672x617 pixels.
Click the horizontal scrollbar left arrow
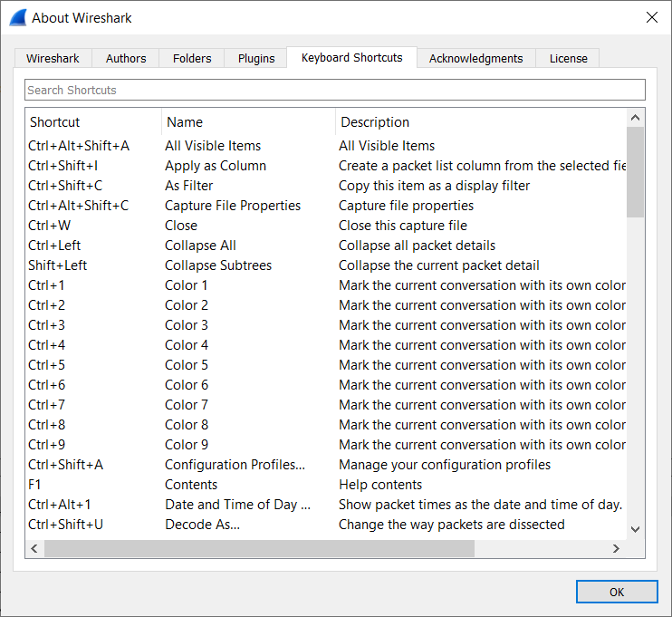(x=34, y=548)
